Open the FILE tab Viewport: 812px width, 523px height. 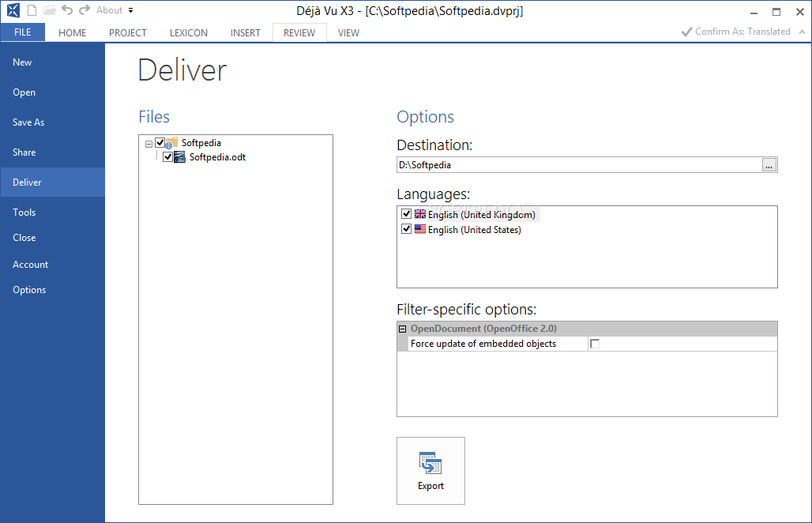click(x=23, y=32)
